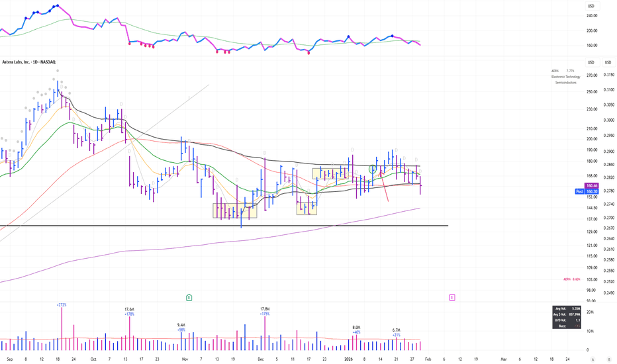Click the Astera Labs, Inc. chart title
The image size is (617, 364).
[x=28, y=62]
